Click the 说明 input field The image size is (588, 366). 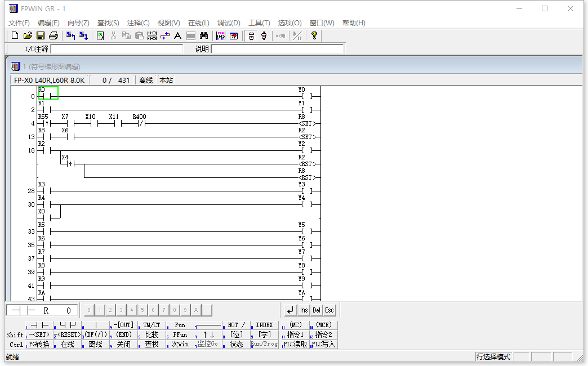point(278,49)
